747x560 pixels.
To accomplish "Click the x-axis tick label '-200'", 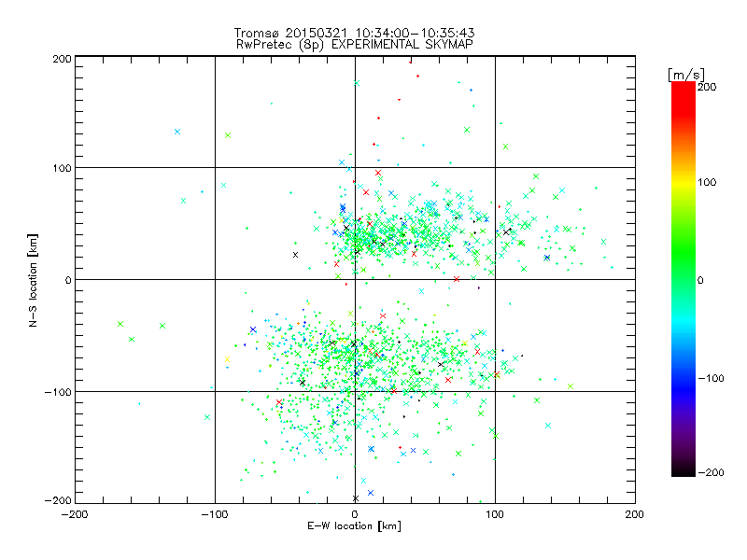I will [x=75, y=514].
